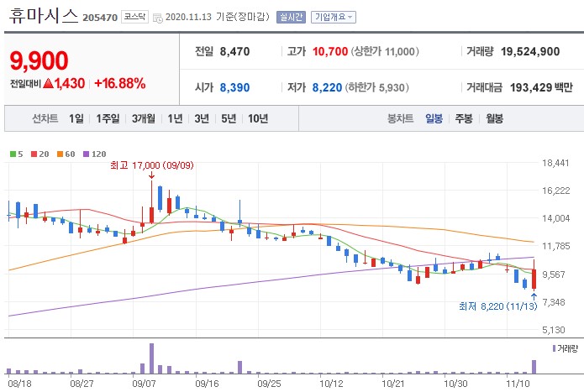Click the 최저 8,220 (11/13) chart label
This screenshot has width=584, height=392.
click(498, 306)
